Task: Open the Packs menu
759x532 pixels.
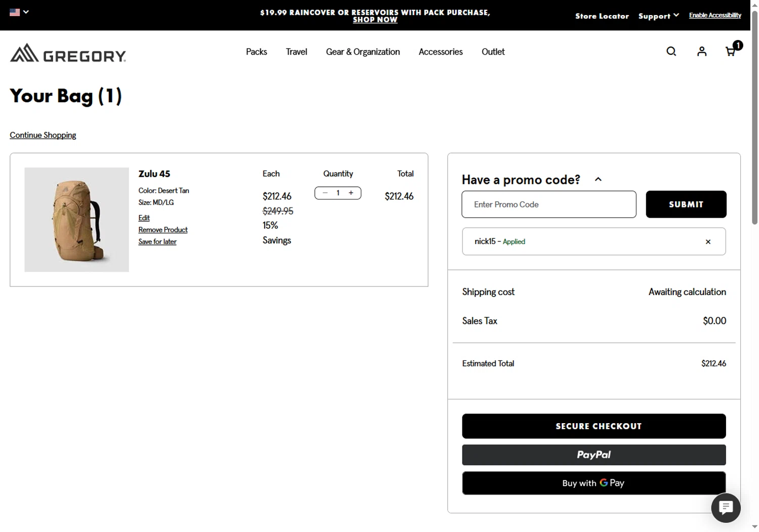Action: click(x=257, y=52)
